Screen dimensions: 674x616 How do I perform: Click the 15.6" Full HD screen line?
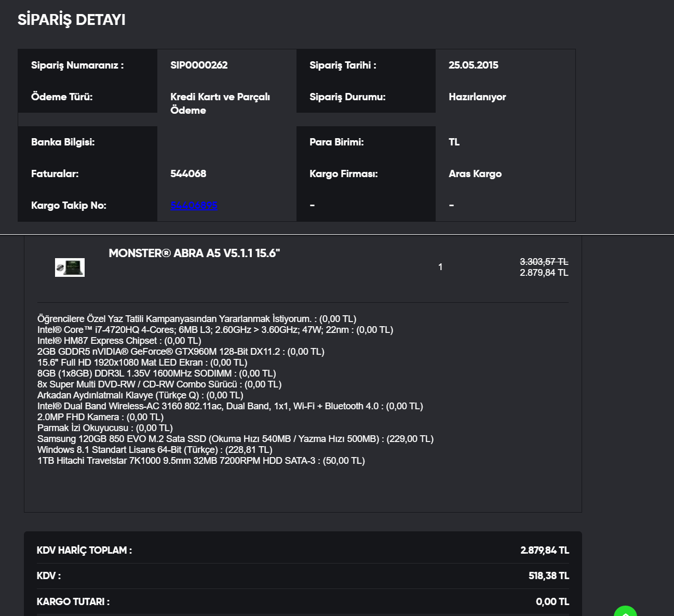point(142,363)
